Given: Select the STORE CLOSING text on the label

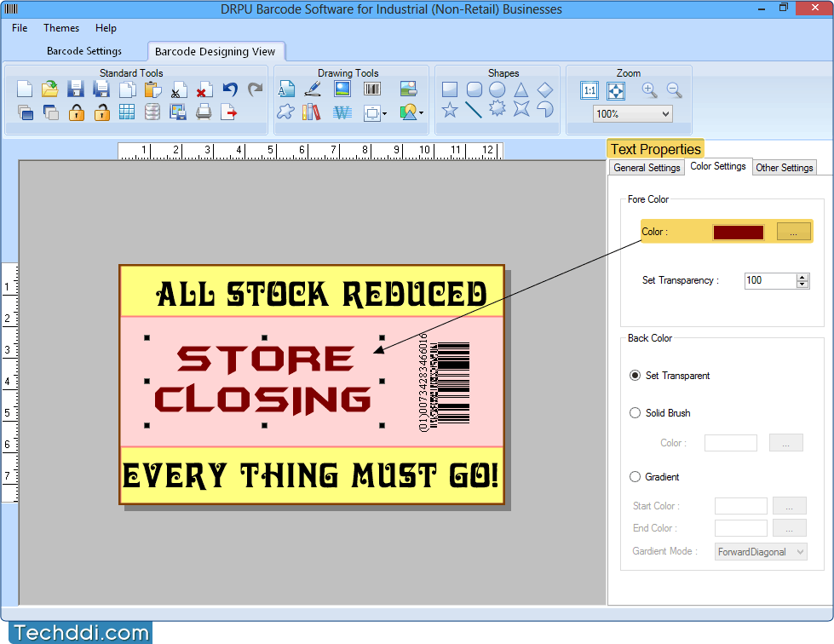Looking at the screenshot, I should pyautogui.click(x=264, y=381).
